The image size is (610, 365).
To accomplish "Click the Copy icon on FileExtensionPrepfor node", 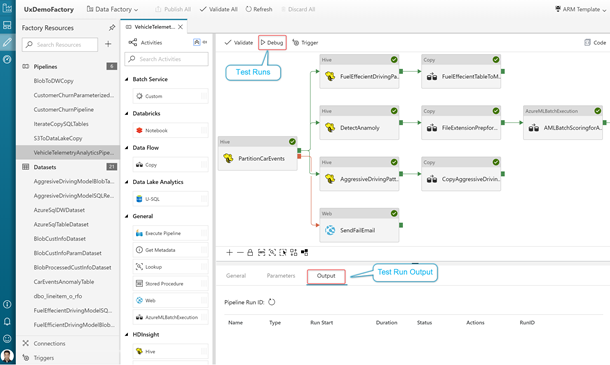I will tap(432, 128).
